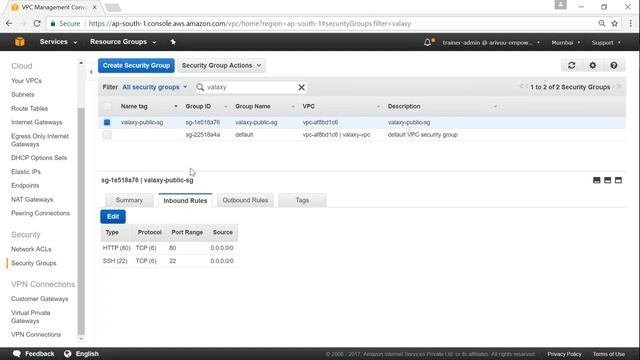
Task: Open the AWS console home logo
Action: click(x=20, y=42)
